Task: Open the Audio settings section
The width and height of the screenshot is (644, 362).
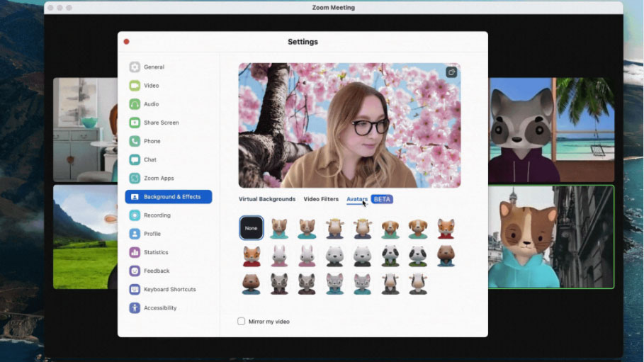Action: click(x=151, y=104)
